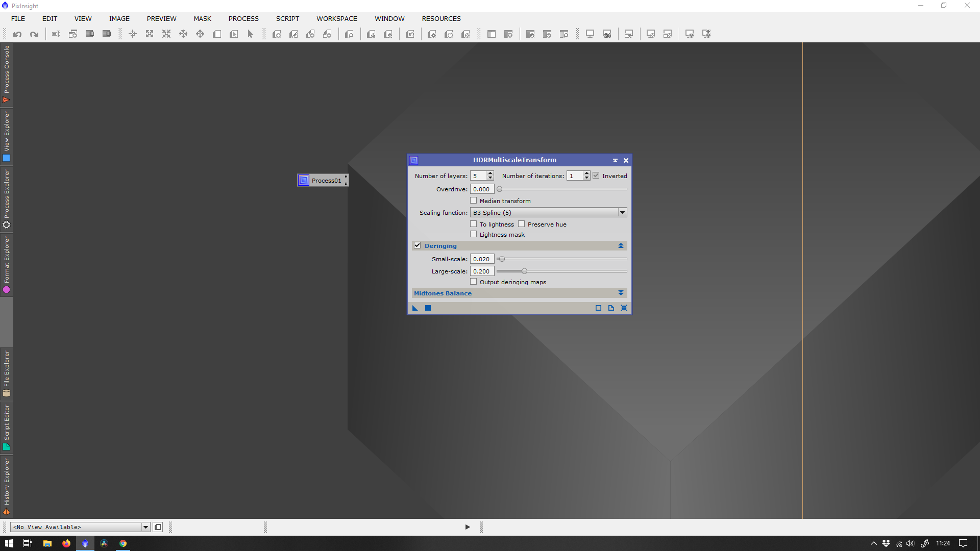The width and height of the screenshot is (980, 551).
Task: Click the Reset icon at dialog bottom right
Action: (x=624, y=308)
